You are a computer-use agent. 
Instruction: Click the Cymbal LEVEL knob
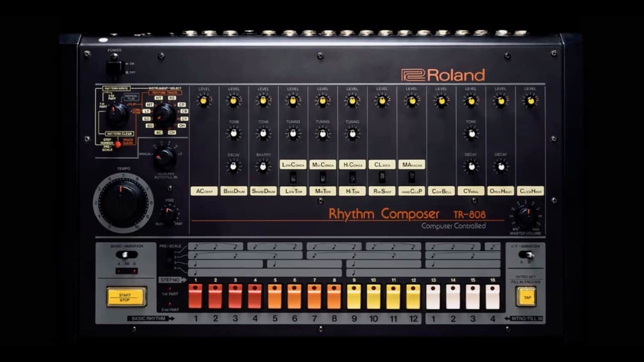[471, 101]
